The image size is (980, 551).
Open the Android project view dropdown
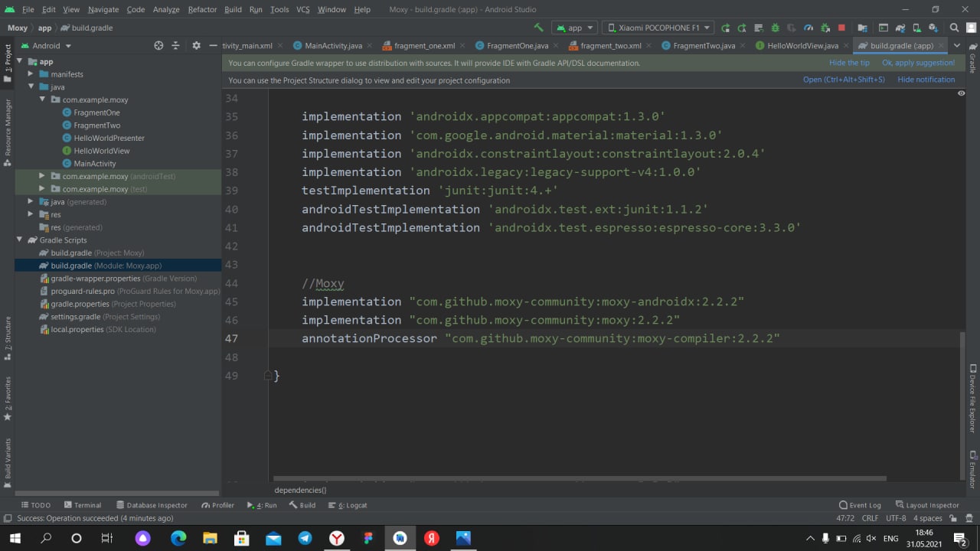[46, 46]
